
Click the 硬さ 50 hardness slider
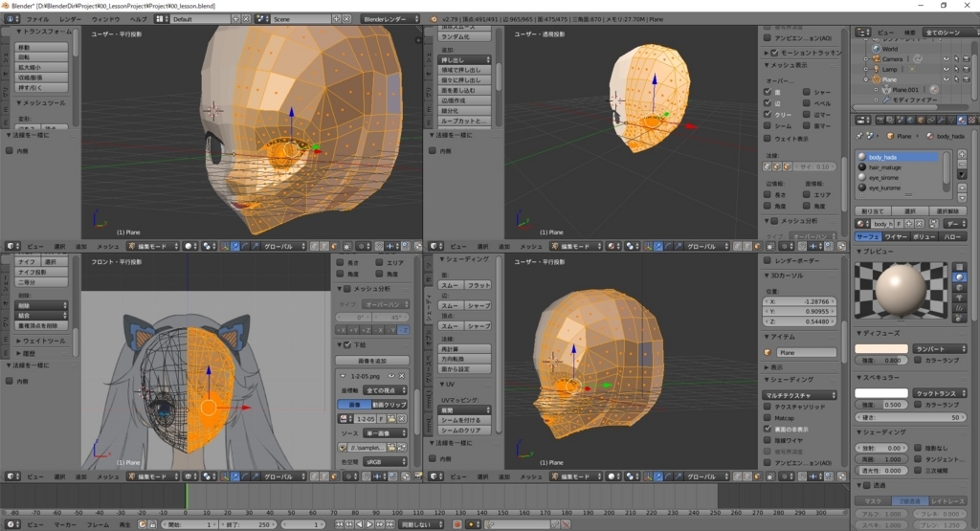click(911, 417)
